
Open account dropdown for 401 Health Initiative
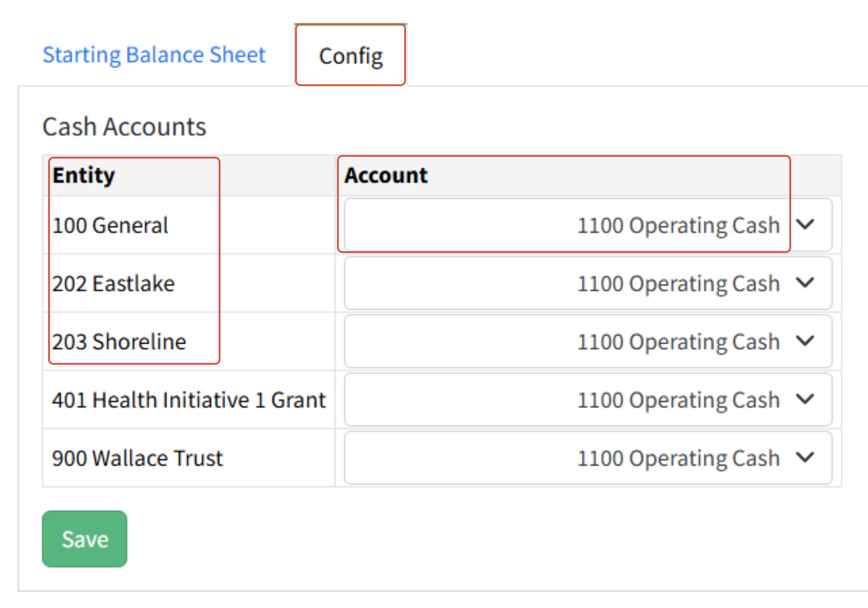(588, 400)
